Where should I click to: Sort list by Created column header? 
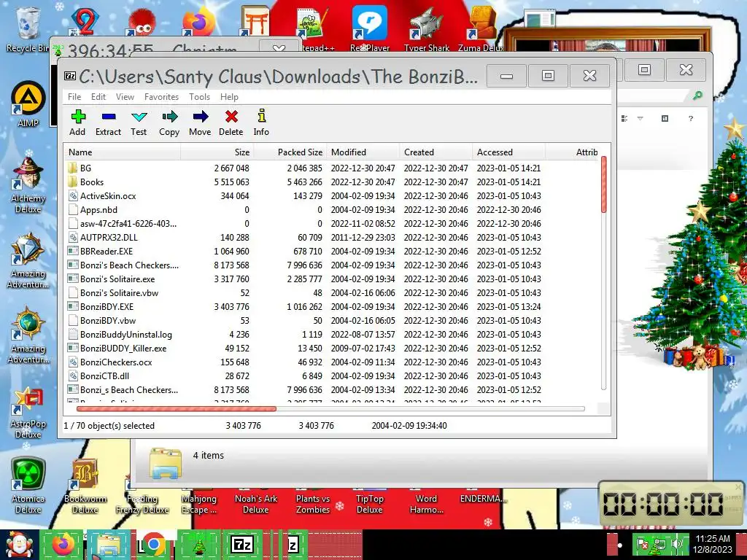[436, 152]
